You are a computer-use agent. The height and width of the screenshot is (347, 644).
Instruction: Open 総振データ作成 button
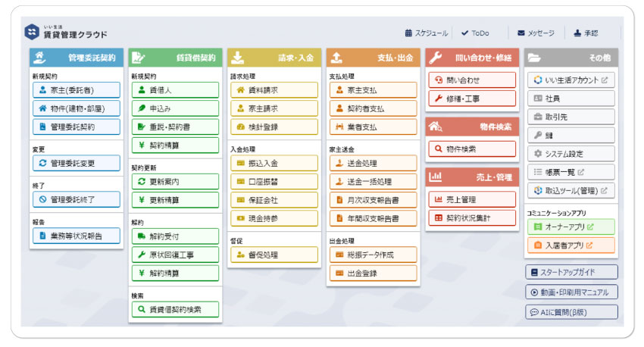[x=374, y=255]
